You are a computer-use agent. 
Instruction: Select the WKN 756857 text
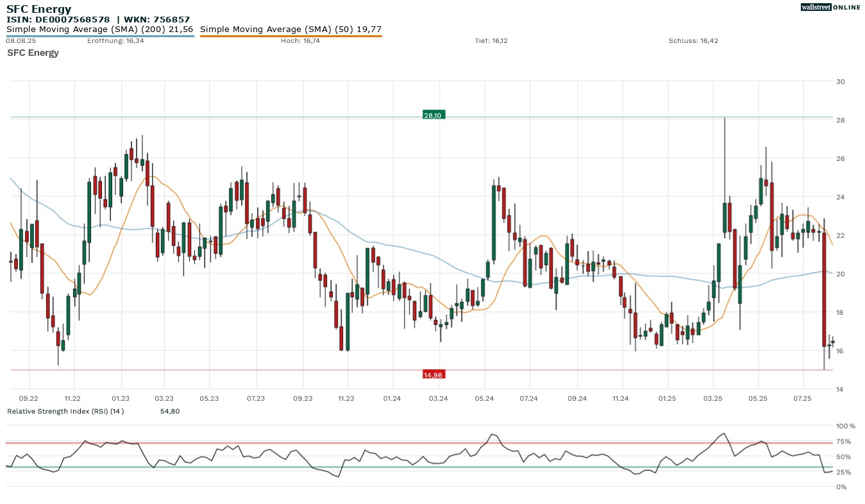[156, 20]
